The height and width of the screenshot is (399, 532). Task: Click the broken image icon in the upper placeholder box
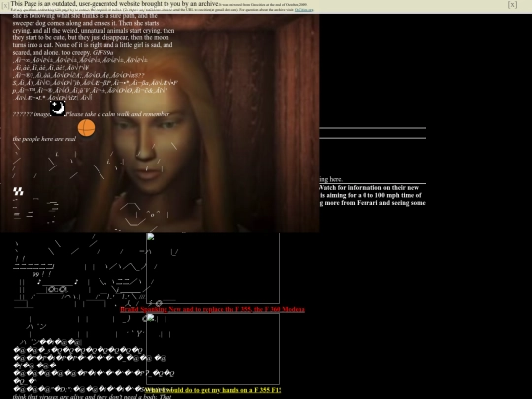pyautogui.click(x=151, y=237)
